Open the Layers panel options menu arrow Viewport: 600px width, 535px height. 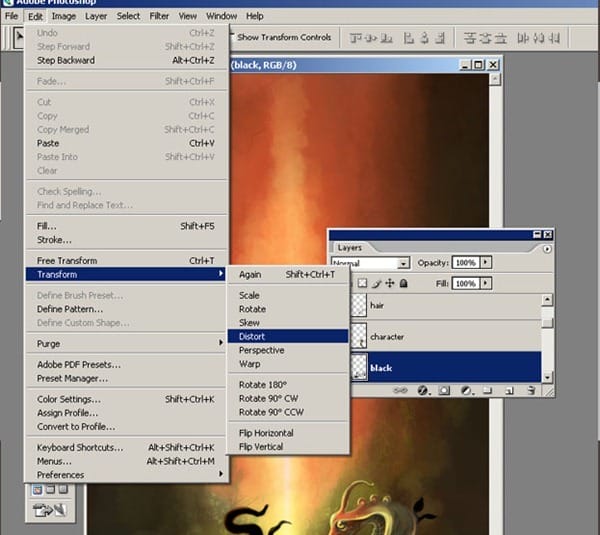pos(547,248)
